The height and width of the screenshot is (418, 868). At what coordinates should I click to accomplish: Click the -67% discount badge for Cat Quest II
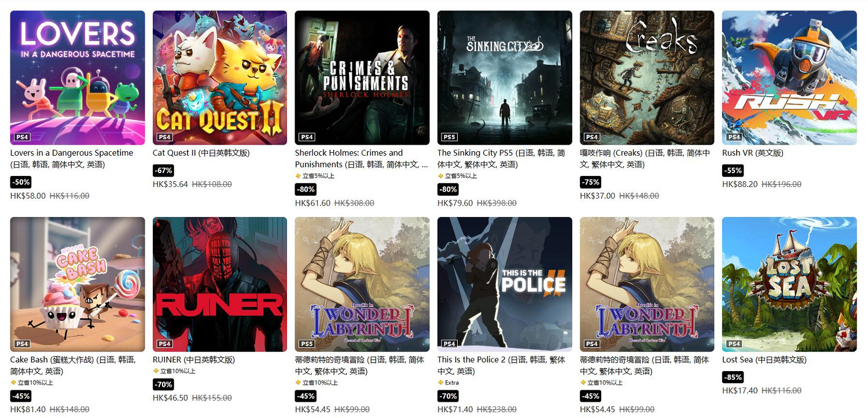[x=163, y=171]
